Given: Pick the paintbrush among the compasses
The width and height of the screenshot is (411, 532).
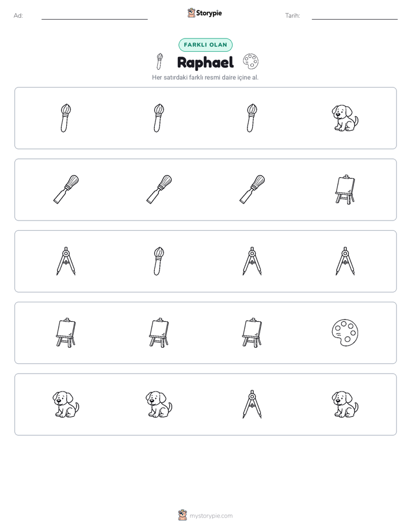Looking at the screenshot, I should (x=159, y=261).
